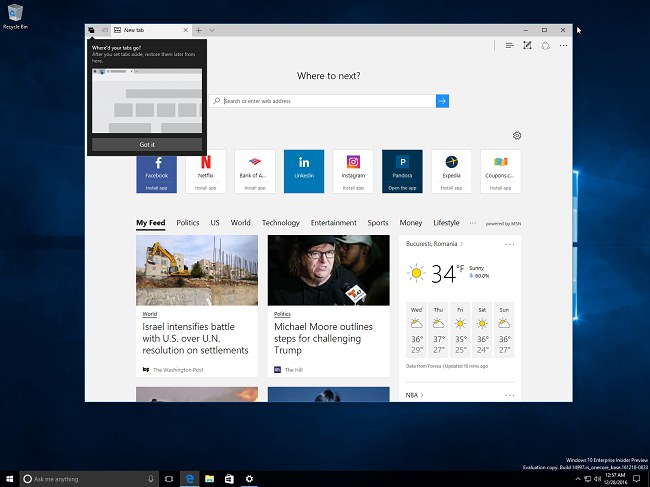Viewport: 650px width, 487px height.
Task: Click Open the app under Pandora
Action: click(x=402, y=188)
